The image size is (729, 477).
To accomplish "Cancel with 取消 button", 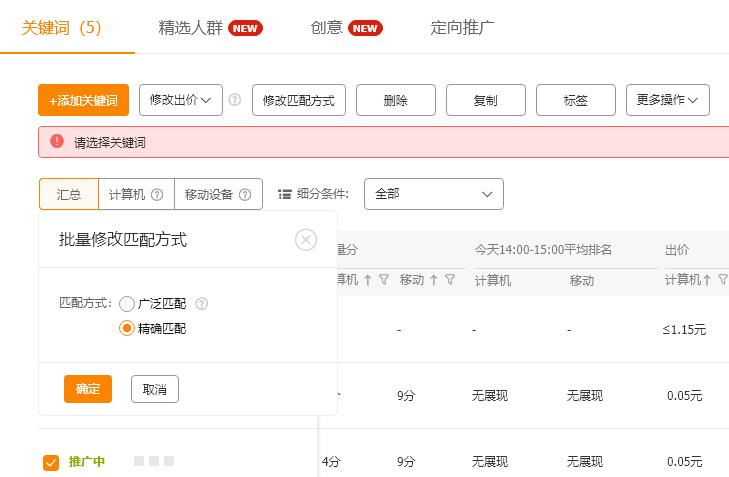I will click(155, 389).
